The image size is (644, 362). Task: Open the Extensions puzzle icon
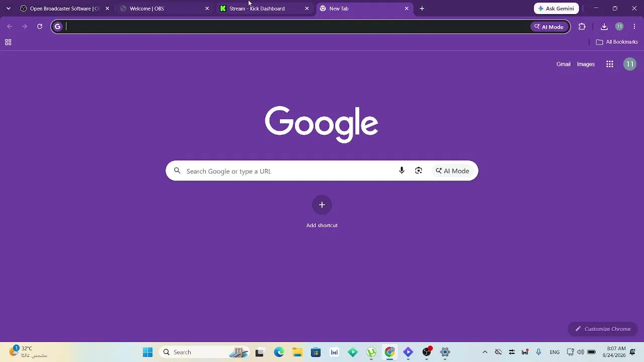pyautogui.click(x=582, y=27)
